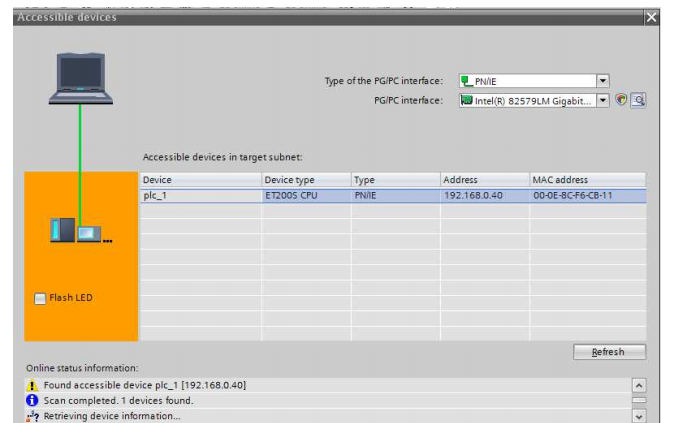Click the green PN/IE network icon
677x423 pixels.
click(x=466, y=81)
